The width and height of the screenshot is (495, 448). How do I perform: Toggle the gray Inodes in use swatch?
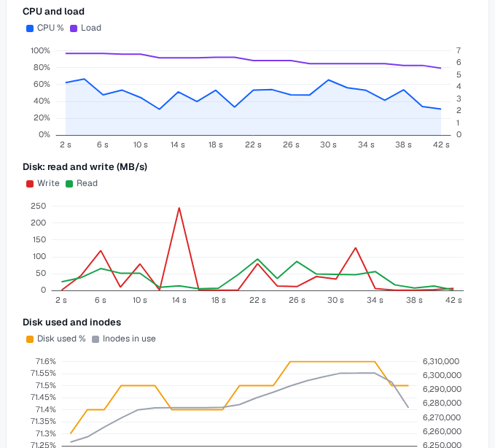[96, 339]
